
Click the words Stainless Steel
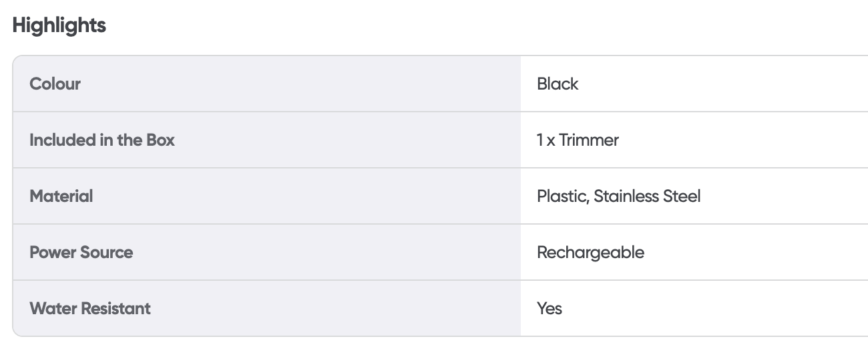click(x=647, y=197)
